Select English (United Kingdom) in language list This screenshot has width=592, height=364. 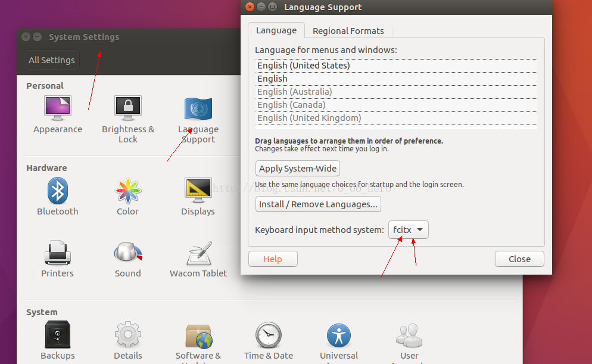point(396,118)
